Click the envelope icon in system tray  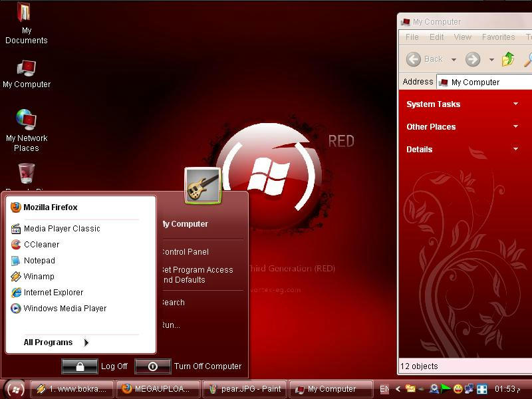410,389
